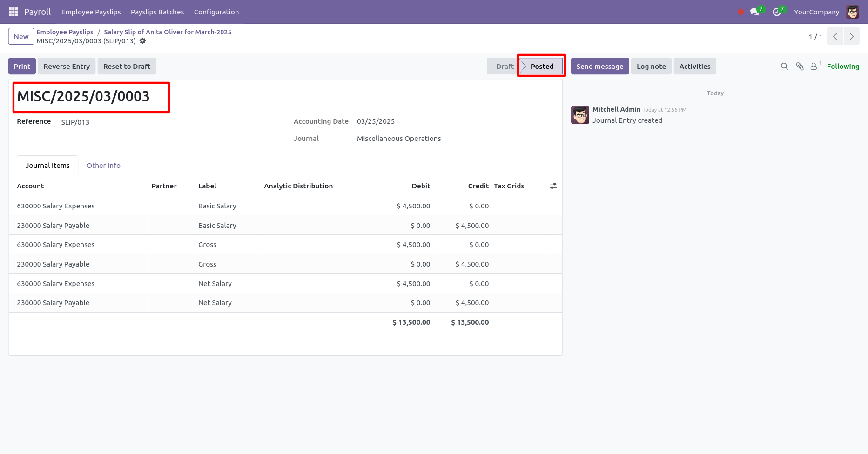Click Salary Payable account in Basic Salary row
Viewport: 868px width, 454px height.
click(53, 226)
